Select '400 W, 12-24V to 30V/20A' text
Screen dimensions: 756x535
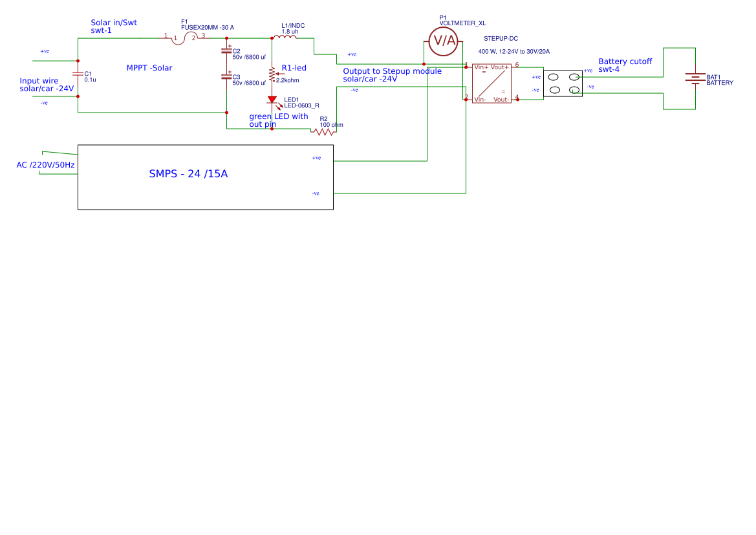pos(514,52)
